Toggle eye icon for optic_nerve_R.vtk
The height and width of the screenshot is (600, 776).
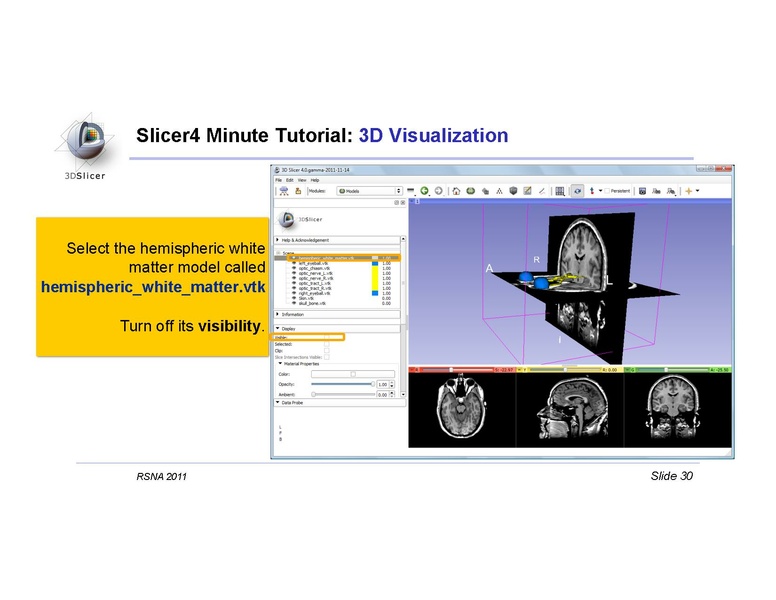point(294,278)
